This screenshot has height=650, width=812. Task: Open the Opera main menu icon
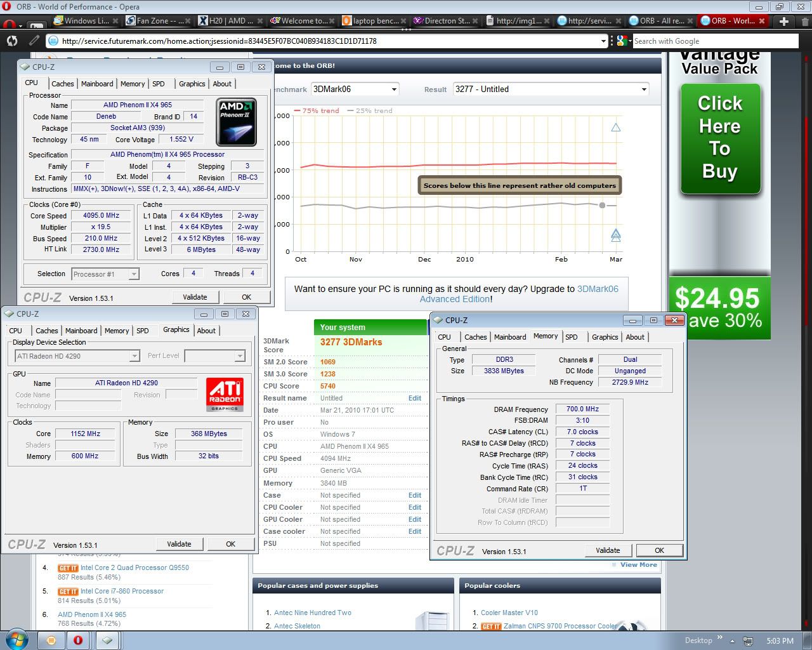coord(9,24)
